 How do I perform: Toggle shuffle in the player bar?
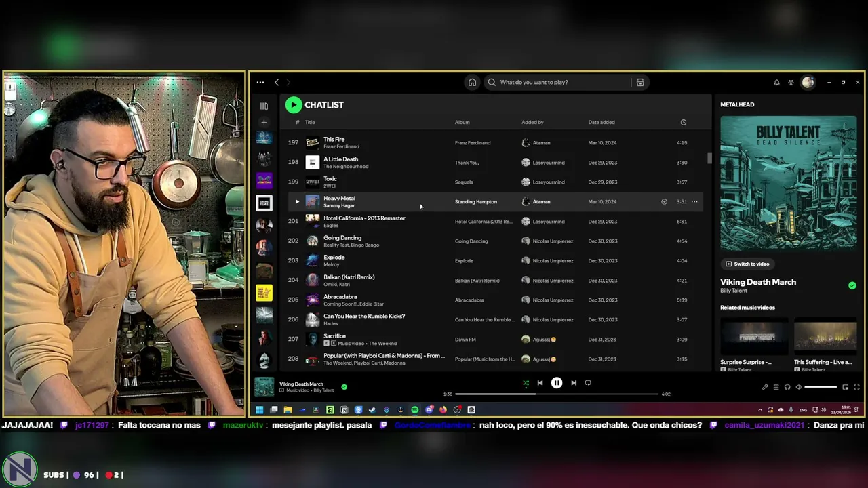[x=526, y=383]
